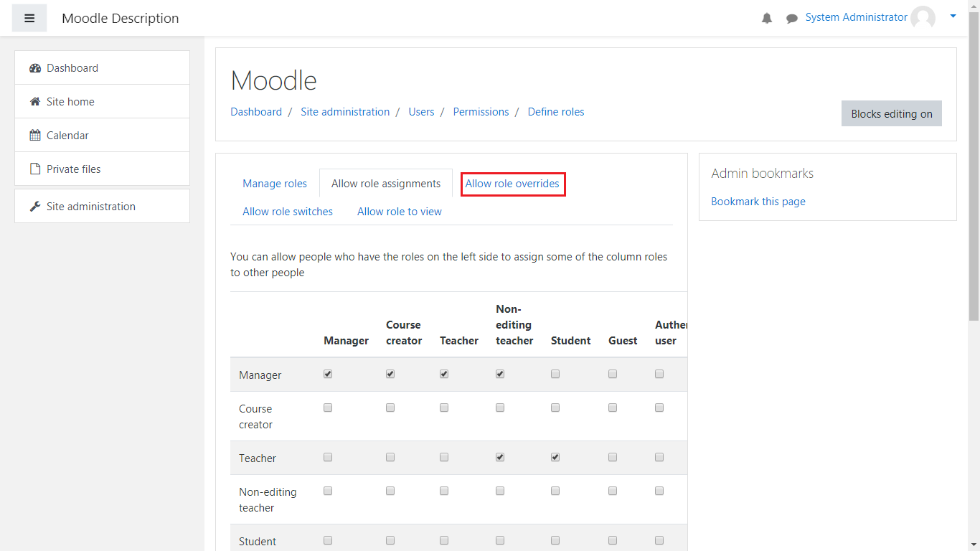The height and width of the screenshot is (551, 980).
Task: Uncheck Teacher row's Student checkbox
Action: point(555,457)
